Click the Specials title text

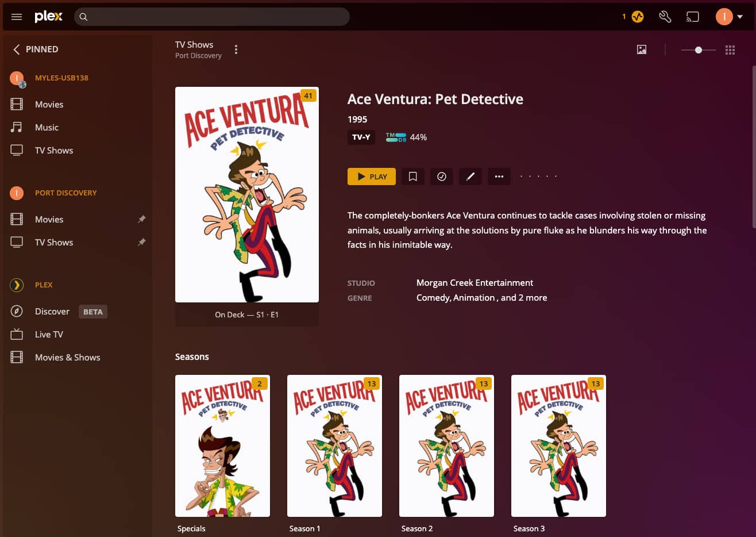[191, 528]
